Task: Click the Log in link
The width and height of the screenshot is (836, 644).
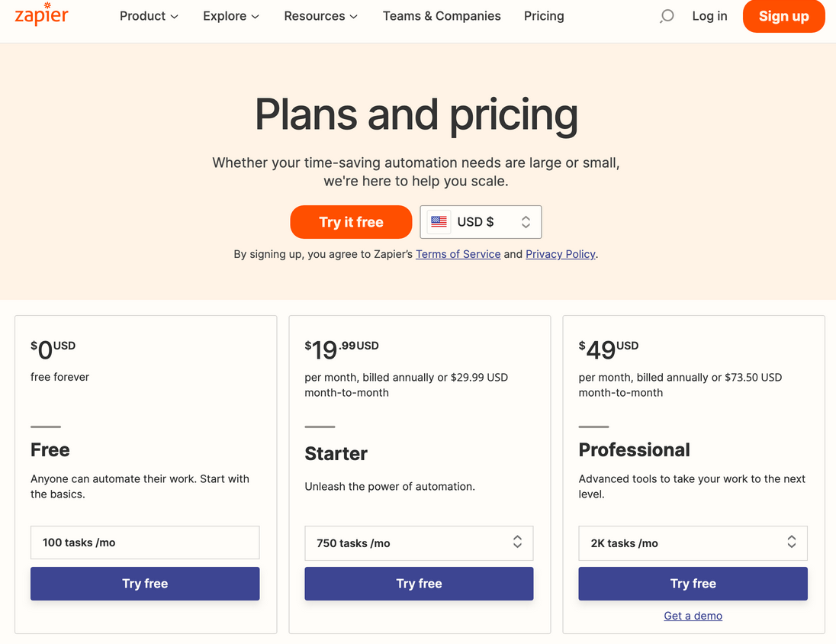Action: tap(709, 16)
